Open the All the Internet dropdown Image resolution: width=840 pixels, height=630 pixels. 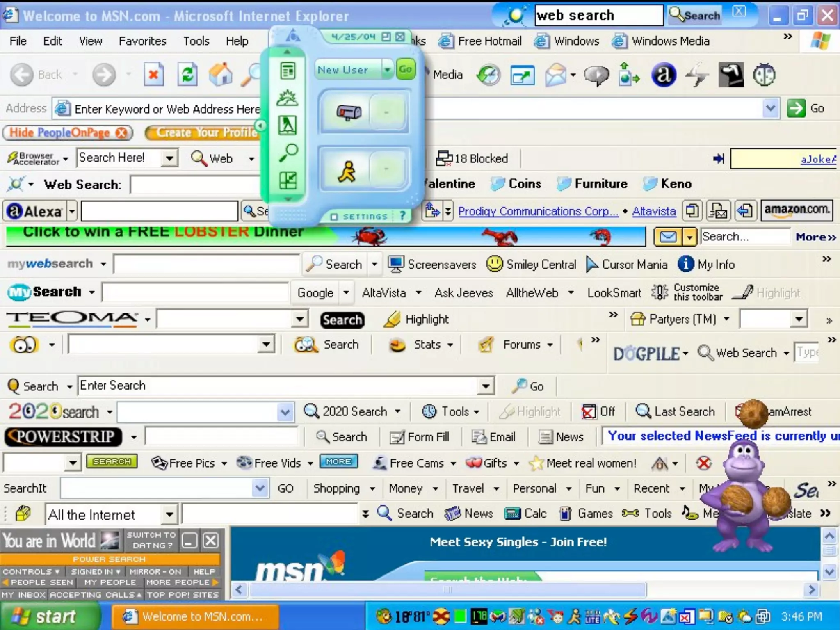169,514
